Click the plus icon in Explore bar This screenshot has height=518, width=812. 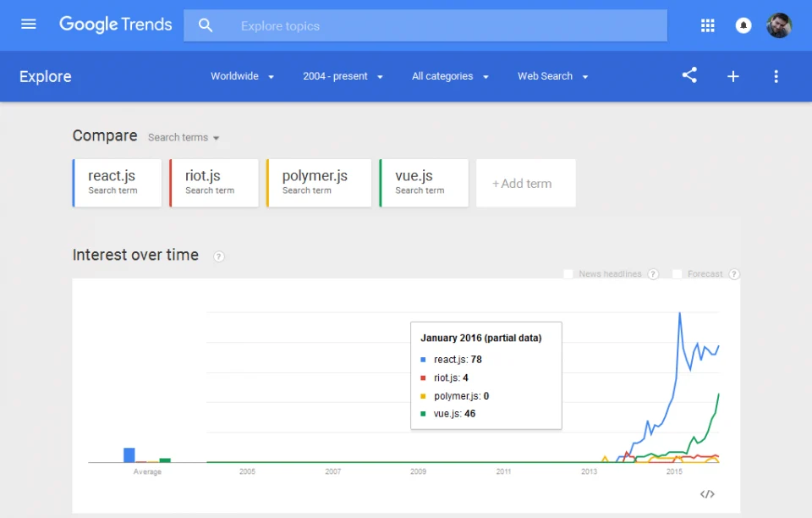[733, 76]
